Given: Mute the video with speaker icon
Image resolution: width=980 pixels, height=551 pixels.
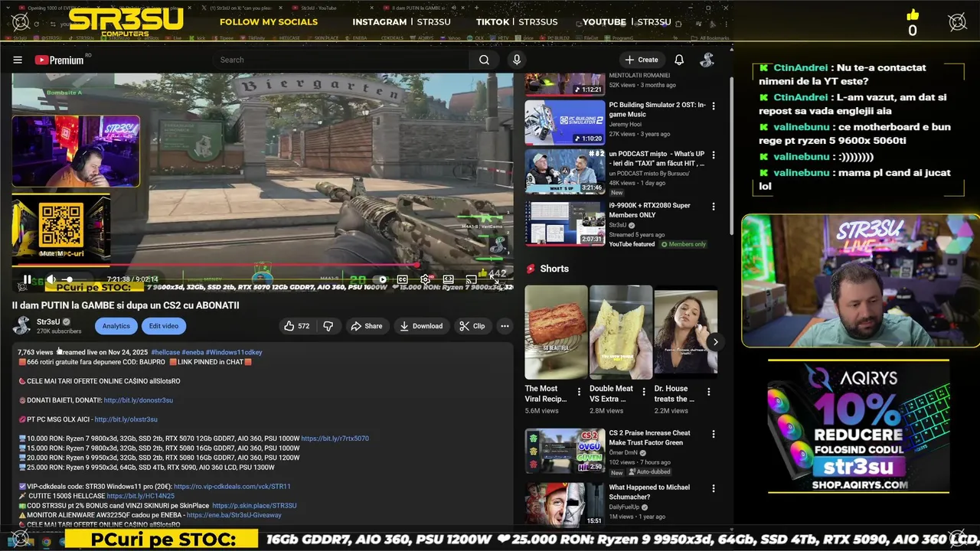Looking at the screenshot, I should (x=51, y=279).
